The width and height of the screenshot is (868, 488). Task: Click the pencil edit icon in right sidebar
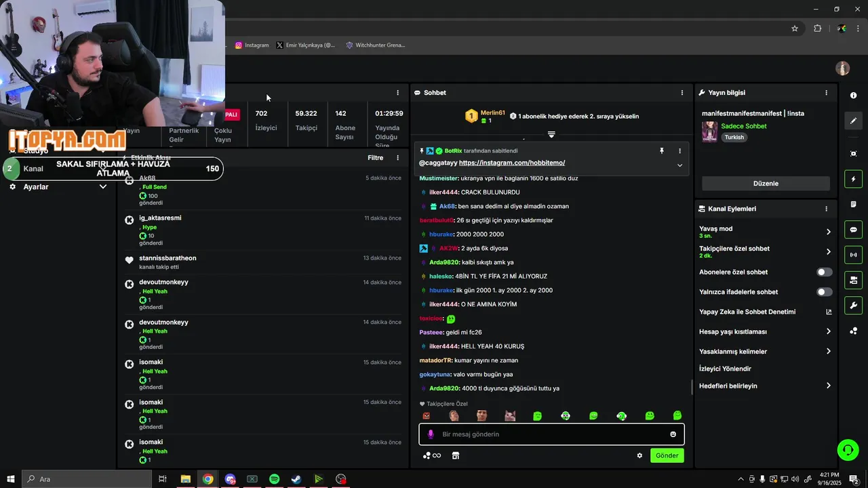[x=854, y=121]
